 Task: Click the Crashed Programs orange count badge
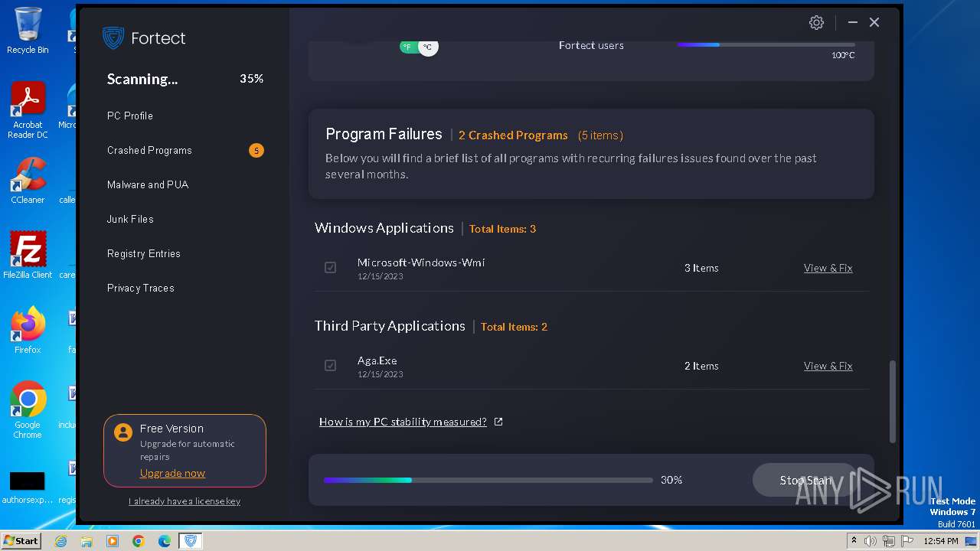[256, 150]
